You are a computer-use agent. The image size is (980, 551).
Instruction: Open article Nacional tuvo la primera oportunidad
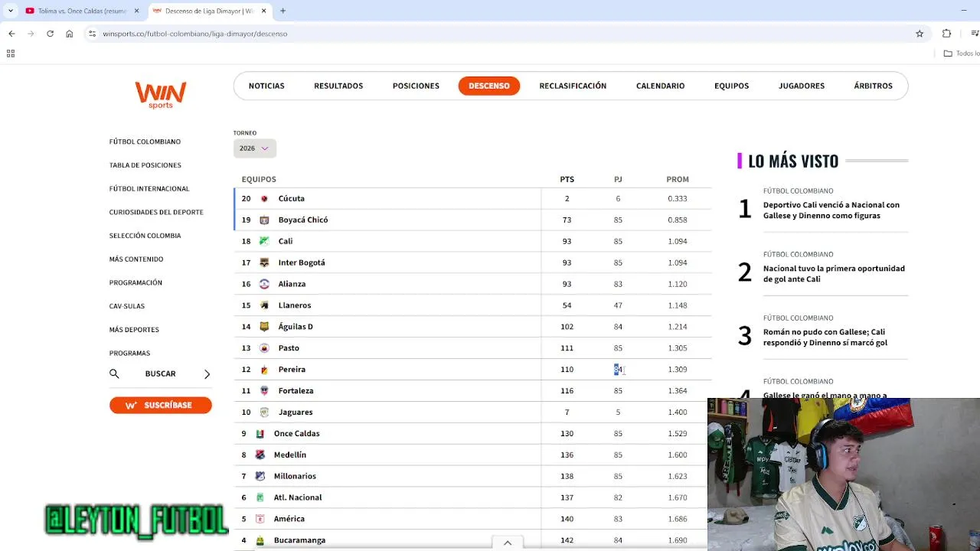click(834, 274)
